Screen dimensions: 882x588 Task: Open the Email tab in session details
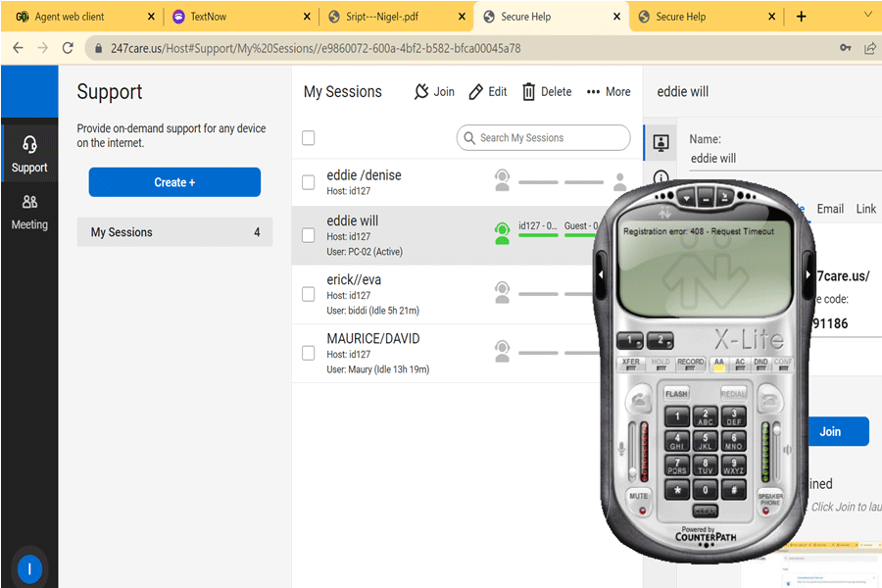830,209
